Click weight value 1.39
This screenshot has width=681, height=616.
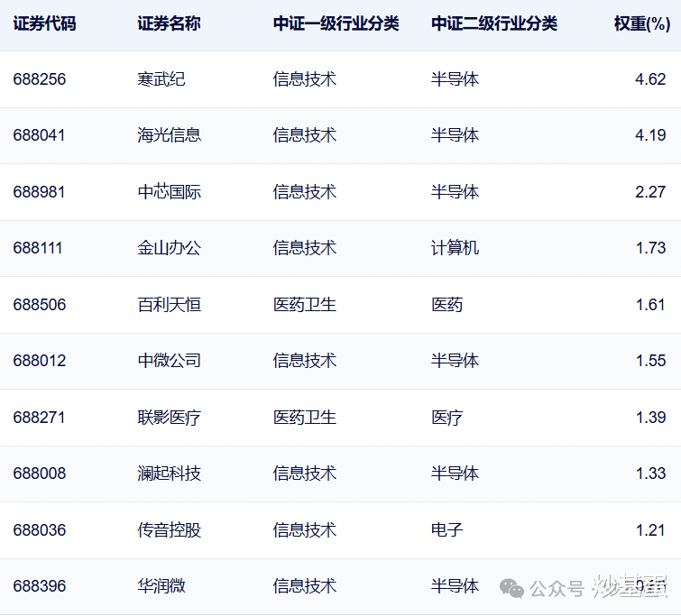[650, 417]
